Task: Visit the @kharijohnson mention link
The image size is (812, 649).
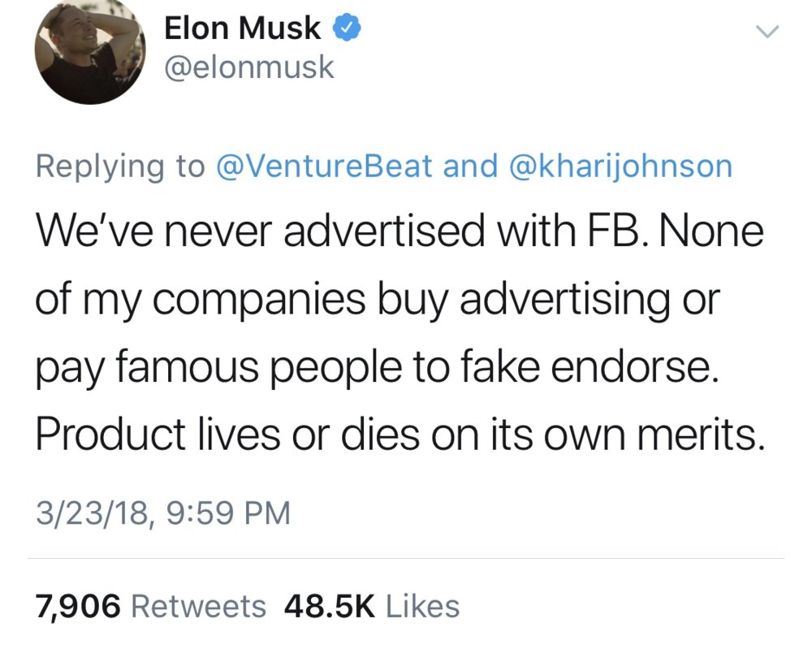Action: coord(620,166)
